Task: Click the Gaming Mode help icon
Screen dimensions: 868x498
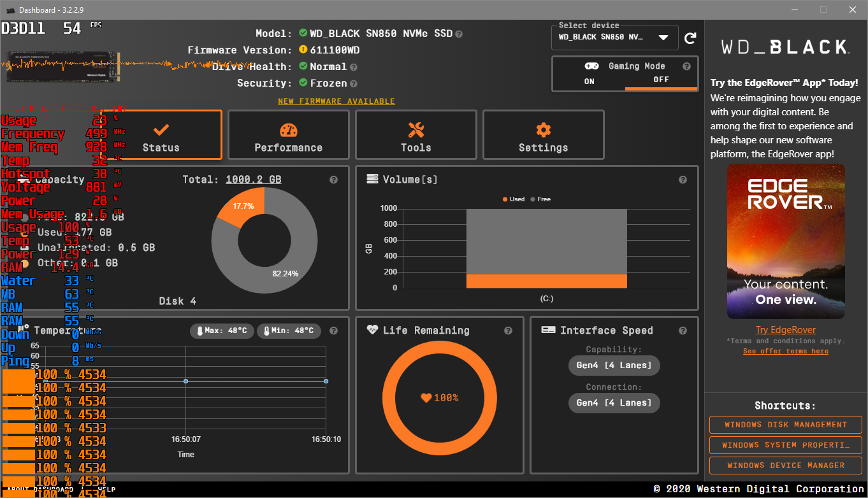Action: coord(686,66)
